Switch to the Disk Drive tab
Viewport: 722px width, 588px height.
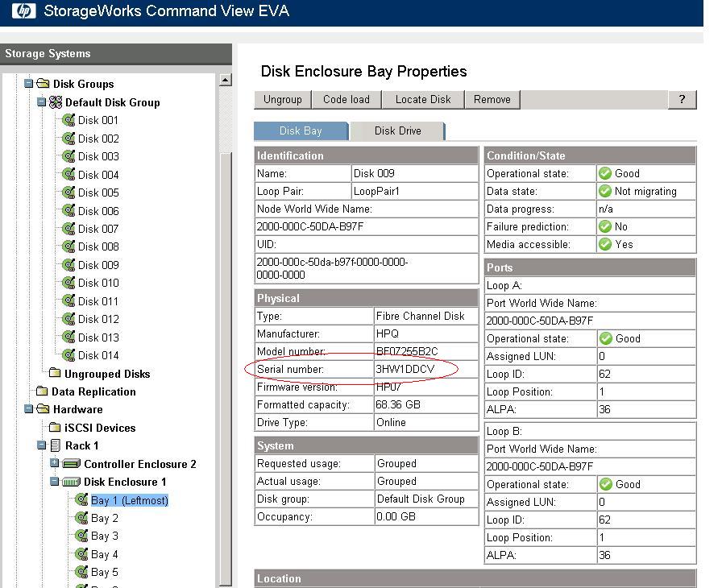click(397, 130)
